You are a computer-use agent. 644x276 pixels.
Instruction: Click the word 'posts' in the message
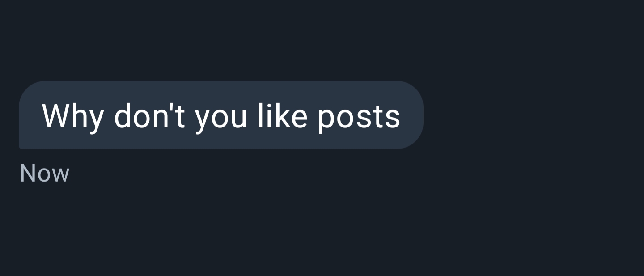tap(359, 119)
